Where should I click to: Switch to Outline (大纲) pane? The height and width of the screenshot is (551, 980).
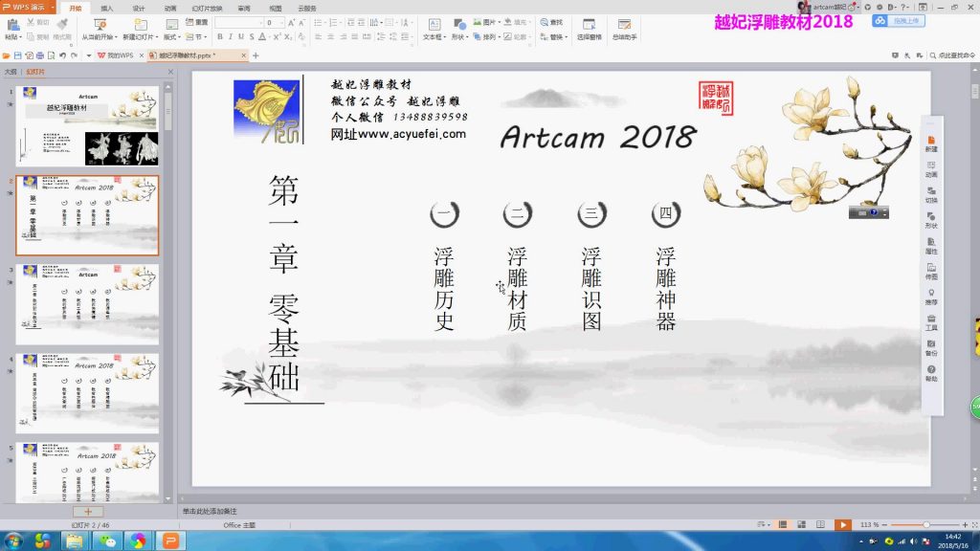tap(11, 72)
